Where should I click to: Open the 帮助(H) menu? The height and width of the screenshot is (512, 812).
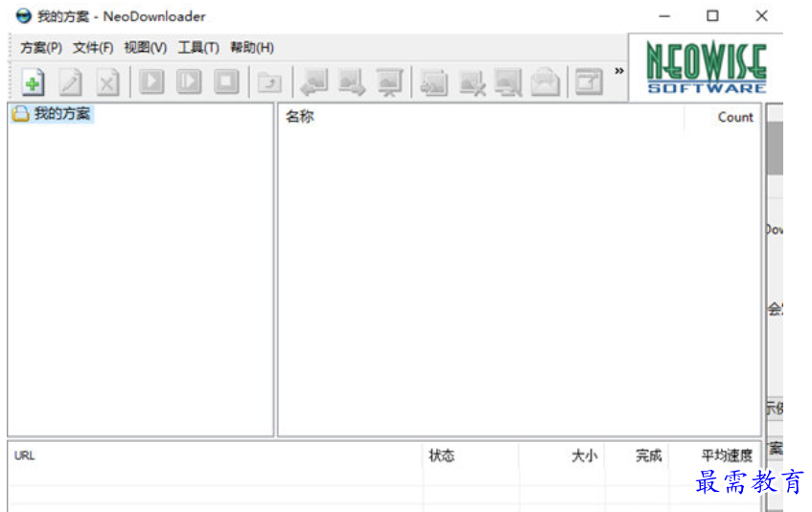tap(252, 48)
